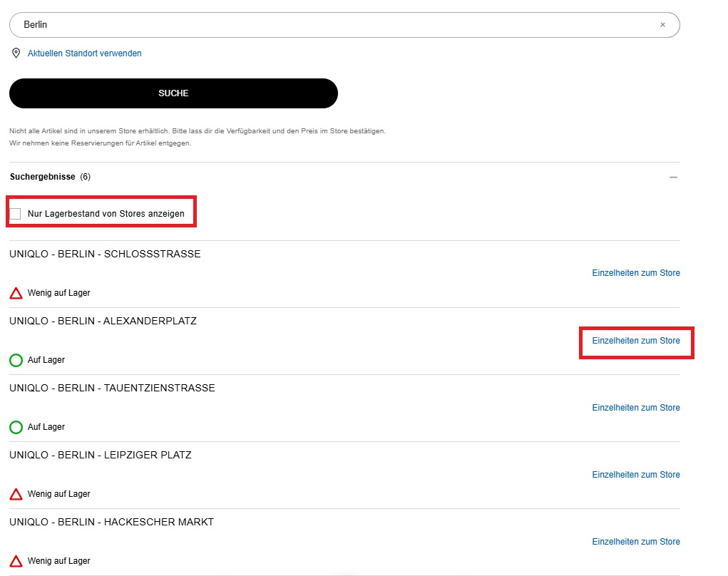
Task: Select the UNIQLO Berlin Alexanderplatz store title
Action: click(103, 321)
